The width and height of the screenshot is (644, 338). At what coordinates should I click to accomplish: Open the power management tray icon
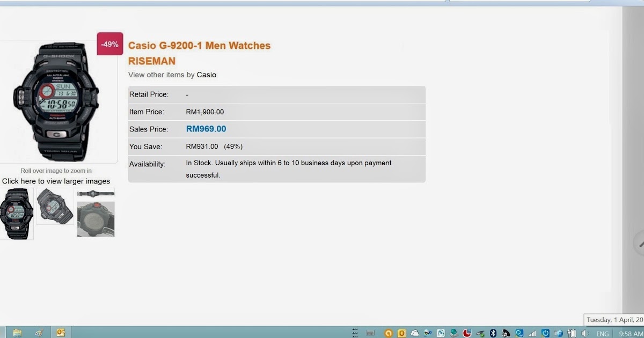click(x=545, y=332)
